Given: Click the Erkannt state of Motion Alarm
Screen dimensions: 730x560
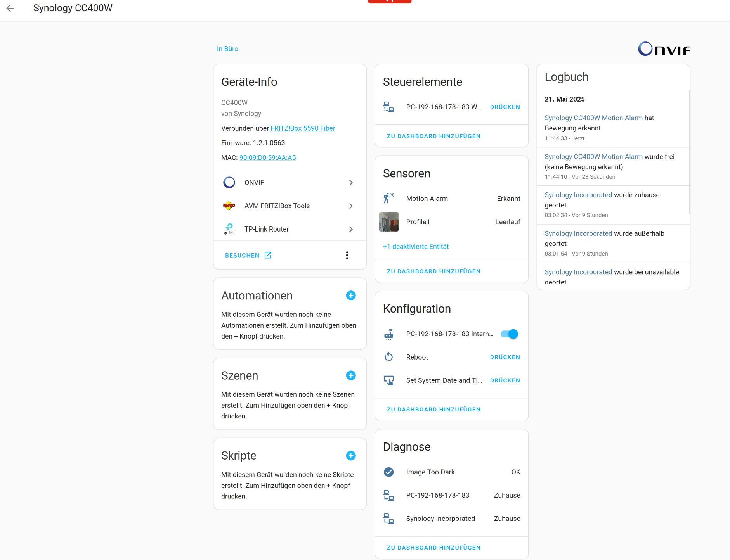Looking at the screenshot, I should point(508,199).
